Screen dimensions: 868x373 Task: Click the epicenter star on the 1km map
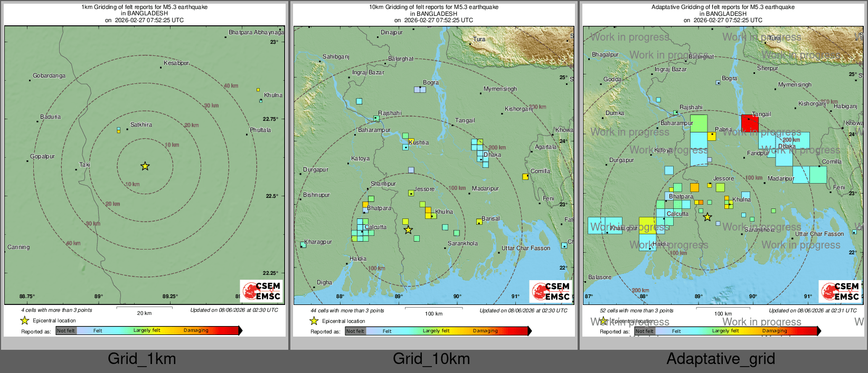click(145, 166)
